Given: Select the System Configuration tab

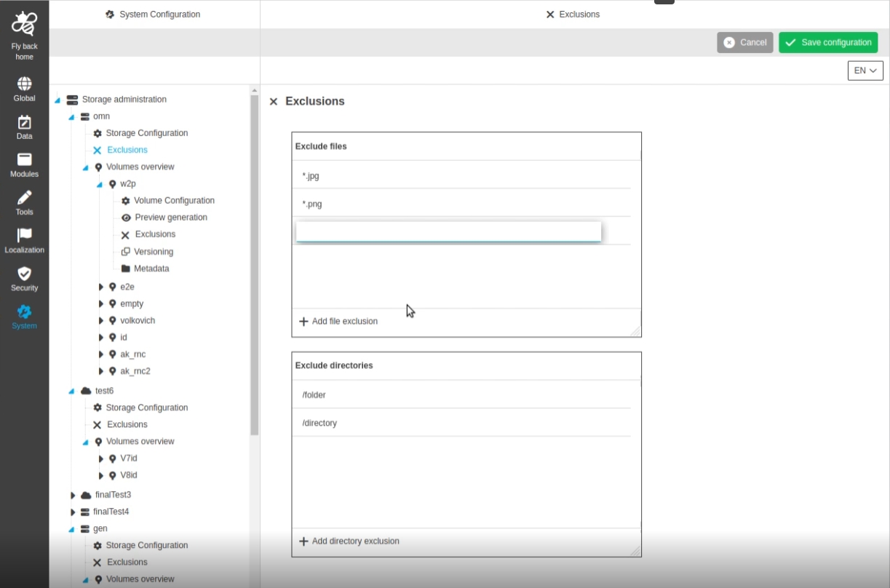Looking at the screenshot, I should coord(153,15).
